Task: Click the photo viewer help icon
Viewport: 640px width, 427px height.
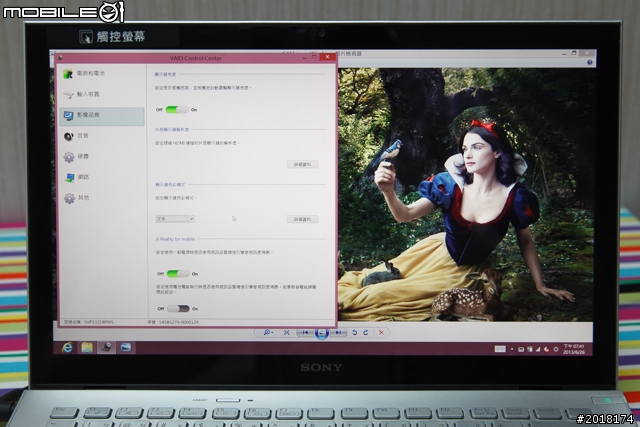Action: pyautogui.click(x=589, y=62)
